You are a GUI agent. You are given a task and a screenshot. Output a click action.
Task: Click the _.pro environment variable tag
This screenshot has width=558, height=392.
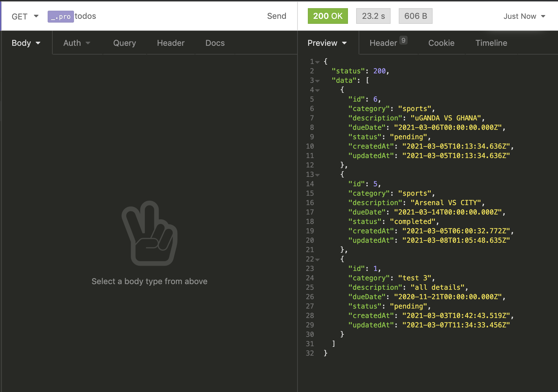(61, 17)
